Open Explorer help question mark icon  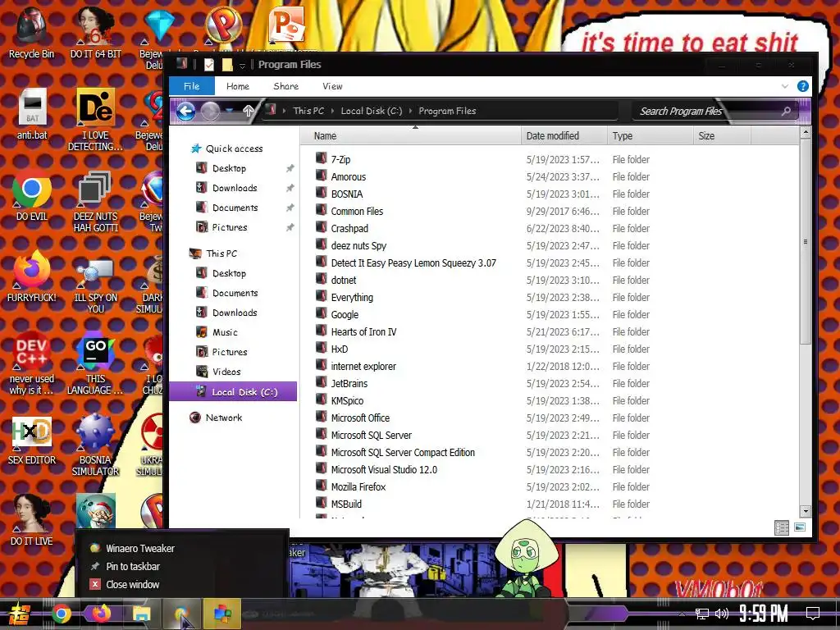802,86
